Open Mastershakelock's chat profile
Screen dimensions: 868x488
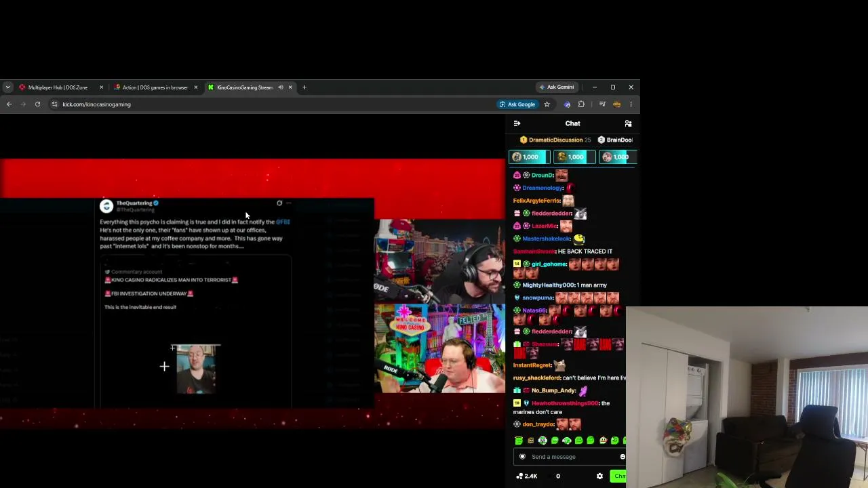546,239
